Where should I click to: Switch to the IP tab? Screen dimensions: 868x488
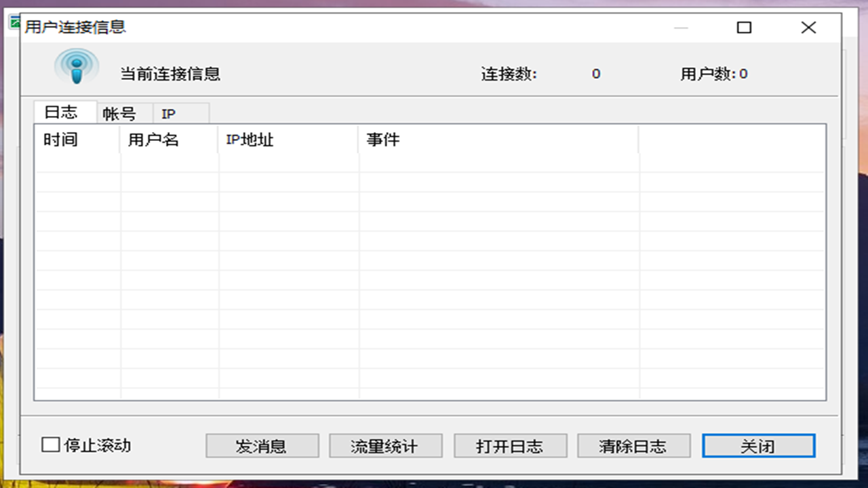tap(168, 113)
